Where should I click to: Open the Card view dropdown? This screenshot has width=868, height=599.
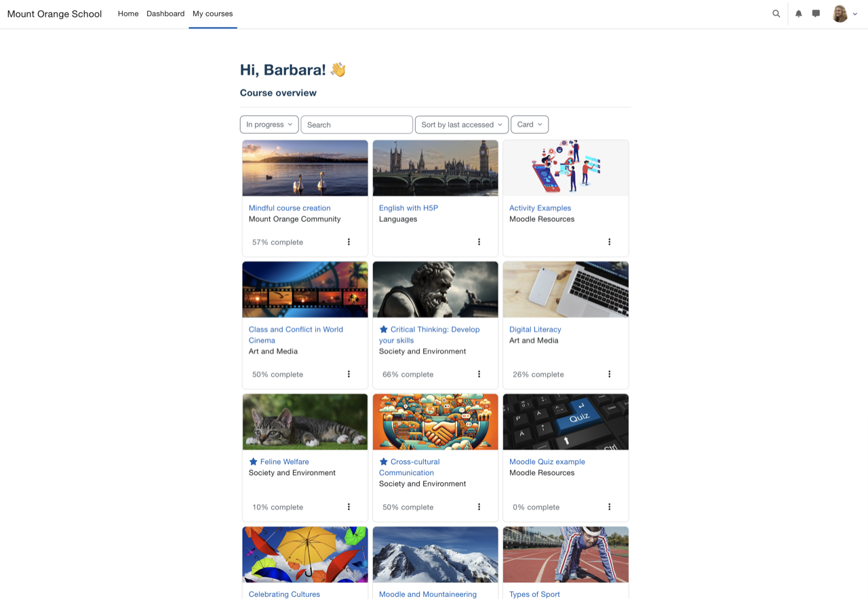530,125
